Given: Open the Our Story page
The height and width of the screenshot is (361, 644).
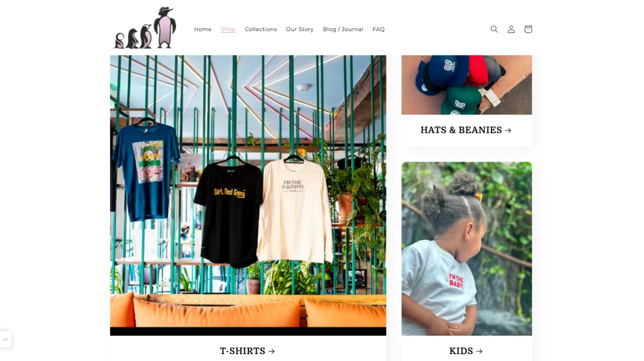Looking at the screenshot, I should (x=299, y=29).
